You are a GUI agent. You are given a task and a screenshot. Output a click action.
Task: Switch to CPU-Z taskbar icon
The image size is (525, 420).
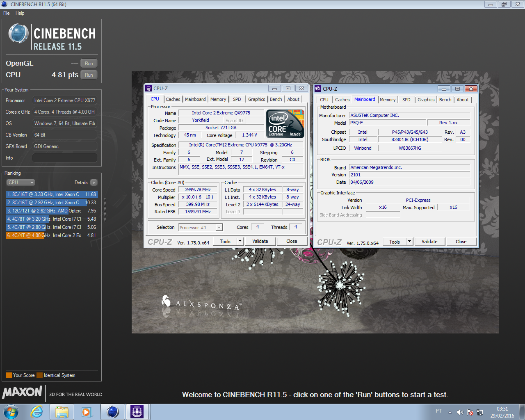(137, 412)
